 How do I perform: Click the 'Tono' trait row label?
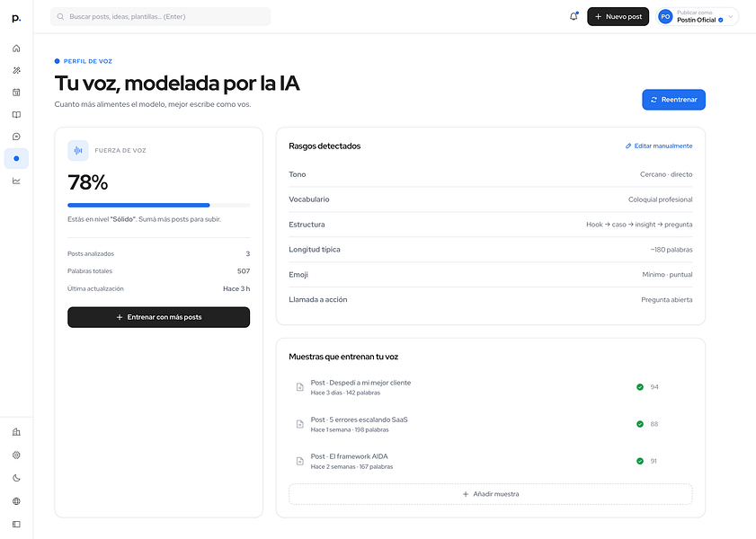click(298, 174)
